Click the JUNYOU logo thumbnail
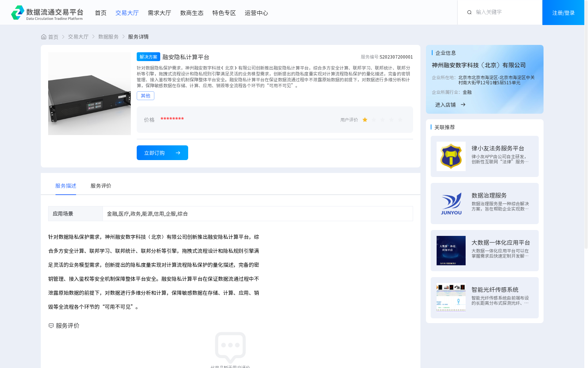Viewport: 588px width, 368px height. tap(451, 204)
